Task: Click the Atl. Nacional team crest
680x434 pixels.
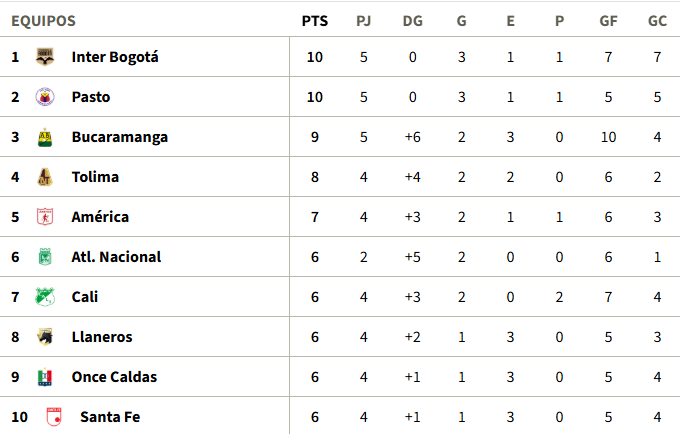Action: pos(44,257)
